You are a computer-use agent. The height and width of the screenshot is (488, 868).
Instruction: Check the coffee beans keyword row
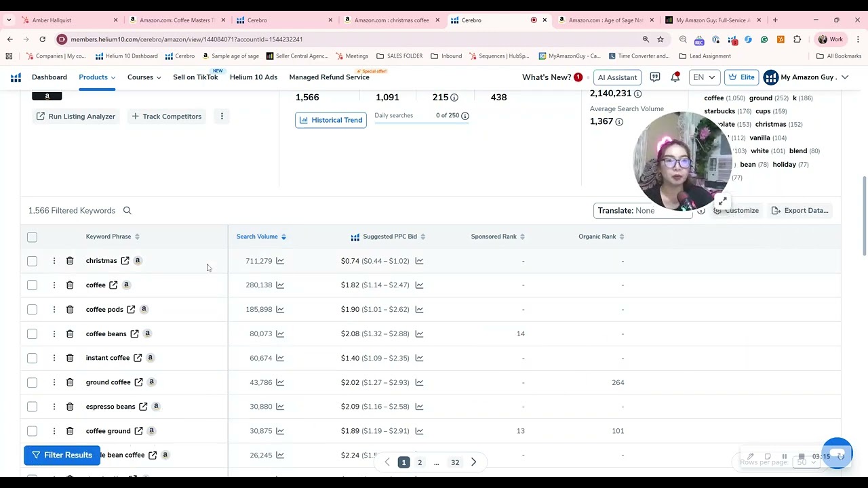(32, 334)
